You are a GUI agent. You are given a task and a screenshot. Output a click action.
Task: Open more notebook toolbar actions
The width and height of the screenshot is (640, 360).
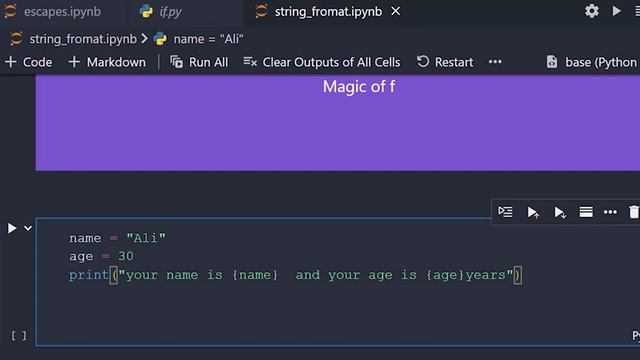pyautogui.click(x=495, y=62)
